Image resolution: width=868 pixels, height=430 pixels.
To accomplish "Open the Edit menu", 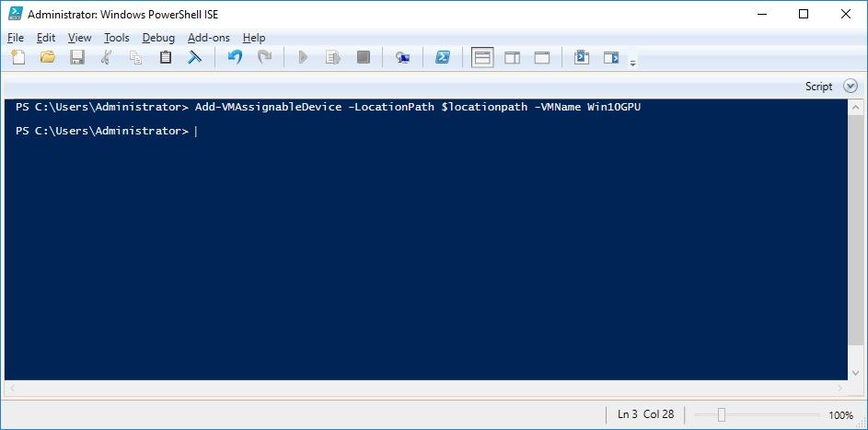I will click(46, 38).
